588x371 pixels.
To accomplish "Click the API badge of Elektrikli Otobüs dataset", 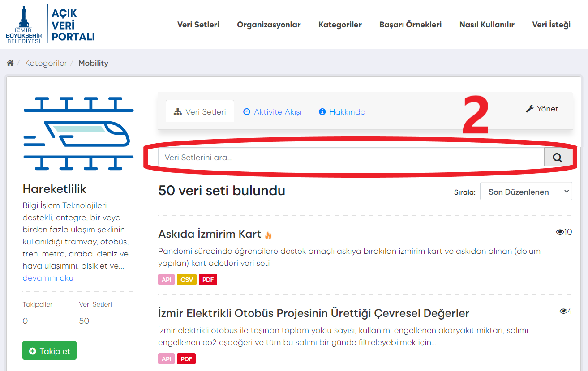I will (166, 358).
